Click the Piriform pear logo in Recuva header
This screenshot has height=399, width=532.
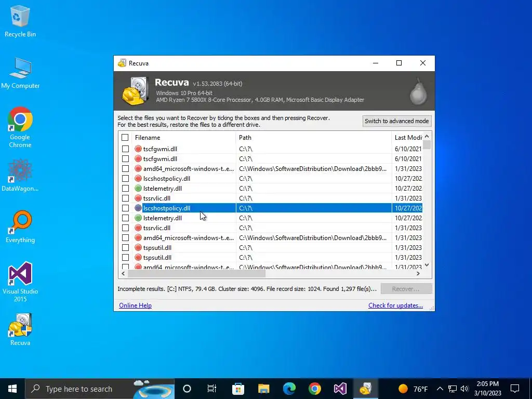point(418,91)
